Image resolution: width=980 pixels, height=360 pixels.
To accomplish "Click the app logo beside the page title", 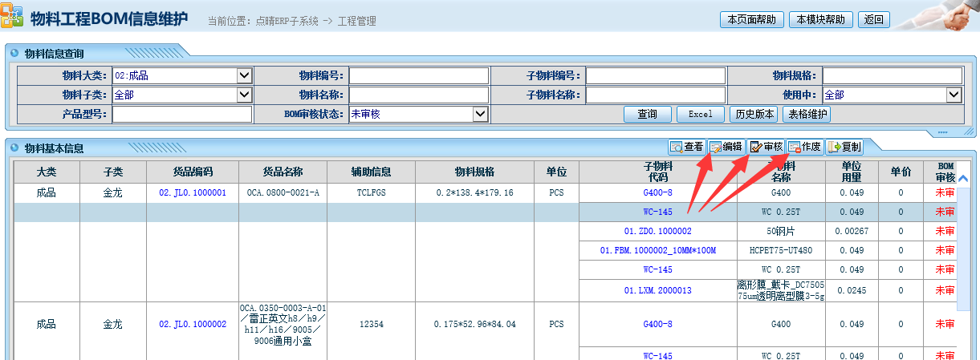I will [12, 19].
